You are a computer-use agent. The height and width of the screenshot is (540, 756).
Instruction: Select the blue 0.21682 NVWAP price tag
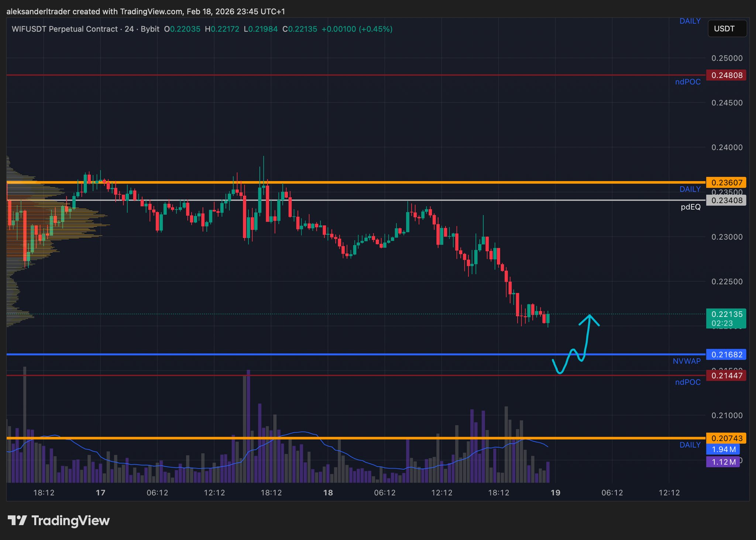click(726, 355)
